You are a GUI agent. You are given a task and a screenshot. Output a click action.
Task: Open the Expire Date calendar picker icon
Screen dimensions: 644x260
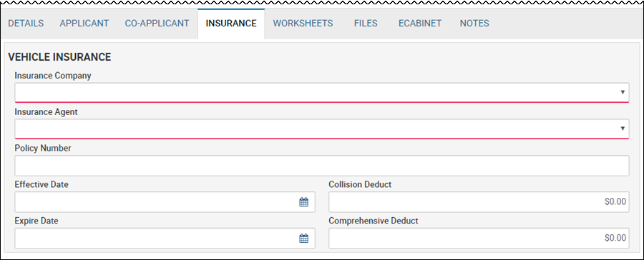click(x=303, y=239)
